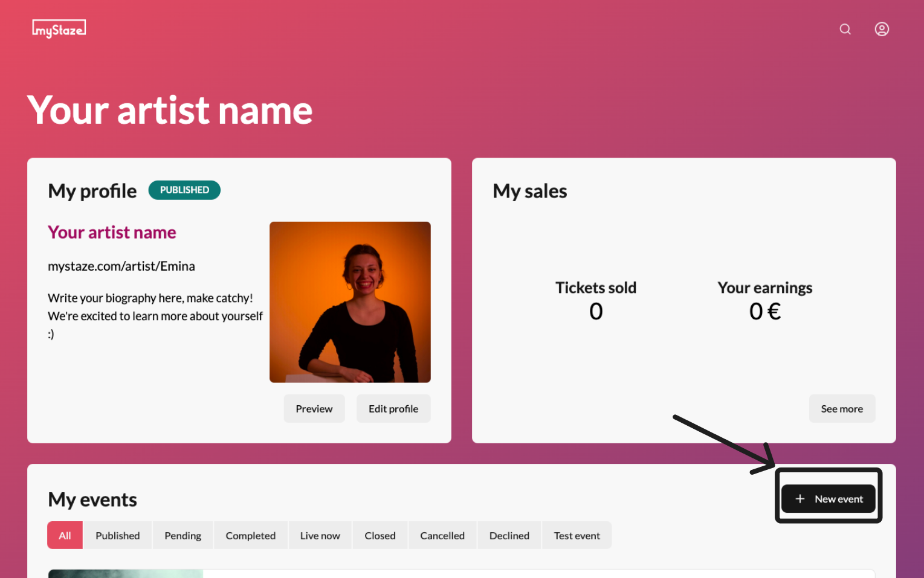Click the PUBLISHED status badge
This screenshot has height=578, width=924.
pos(184,190)
